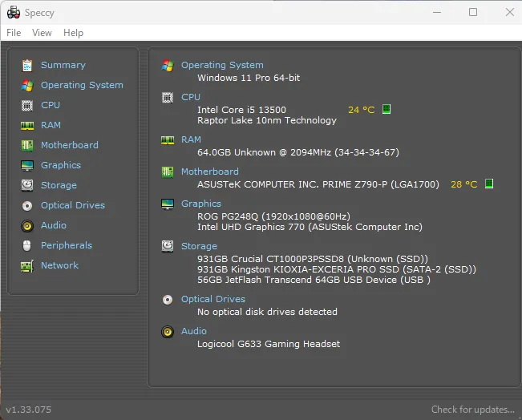This screenshot has width=522, height=420.
Task: Click the Optical Drives disc icon in summary panel
Action: pos(168,300)
